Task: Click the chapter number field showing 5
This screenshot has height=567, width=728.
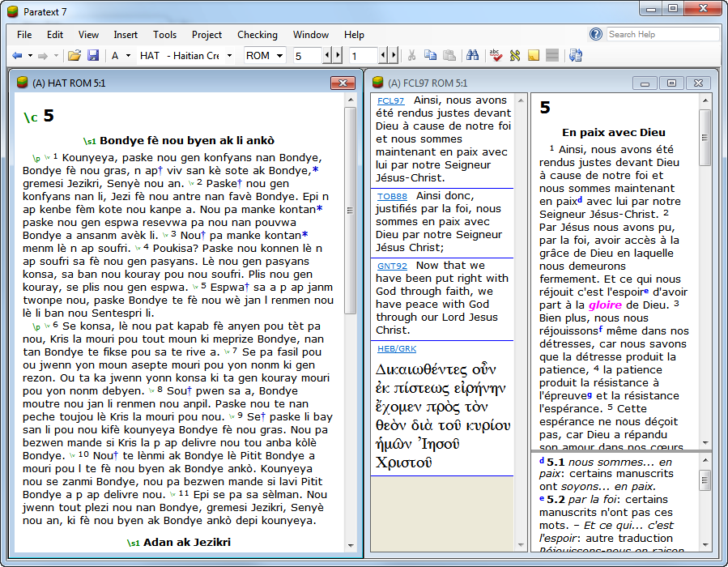Action: coord(308,56)
